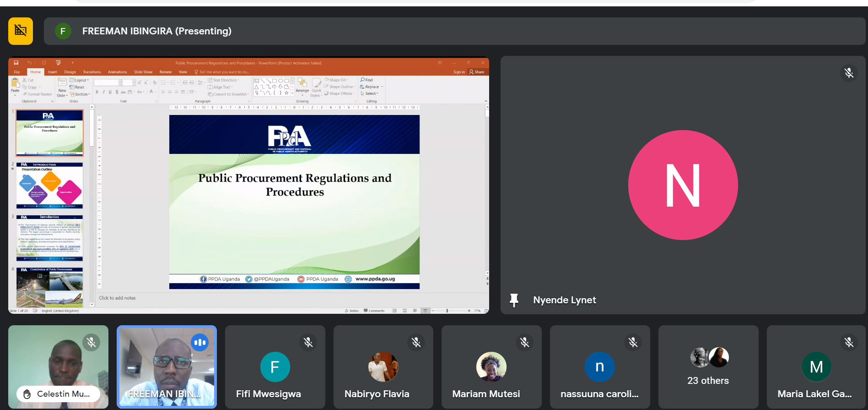868x410 pixels.
Task: Click the Reset slide button
Action: (x=77, y=87)
